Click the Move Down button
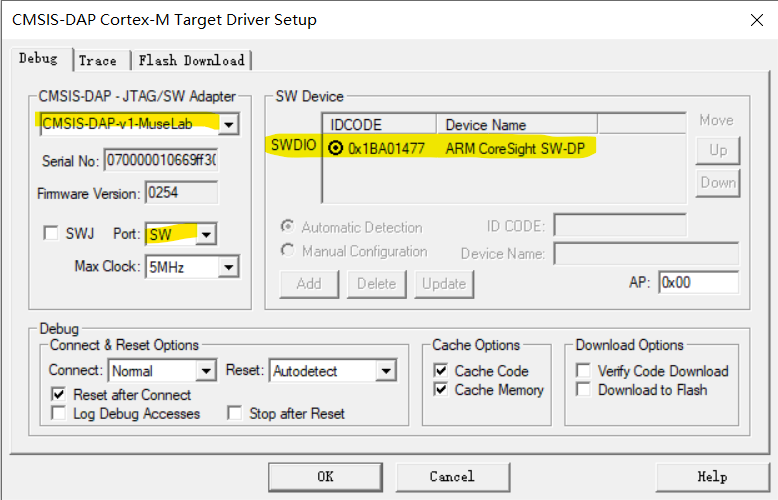Image resolution: width=778 pixels, height=500 pixels. point(718,183)
